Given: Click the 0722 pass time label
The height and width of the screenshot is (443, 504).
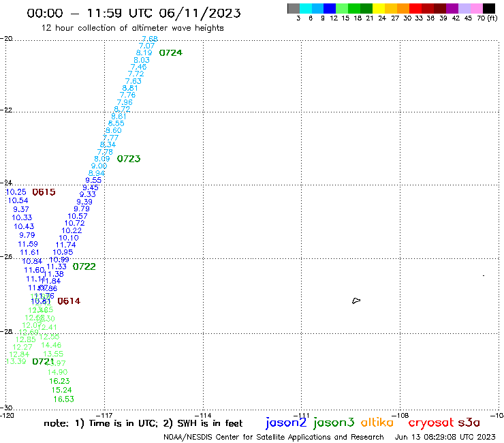Looking at the screenshot, I should pyautogui.click(x=84, y=266).
